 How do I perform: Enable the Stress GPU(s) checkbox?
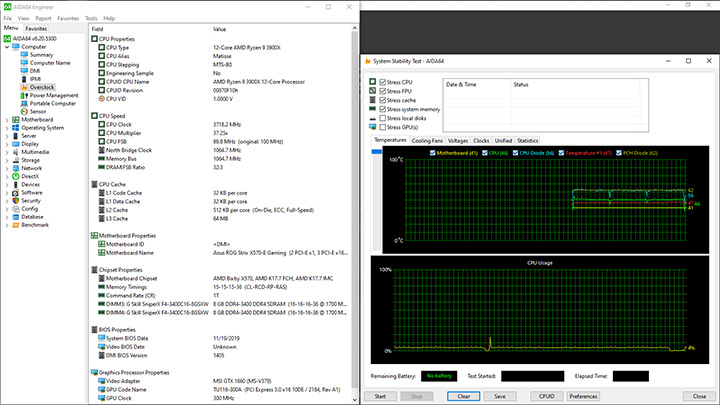click(x=383, y=127)
